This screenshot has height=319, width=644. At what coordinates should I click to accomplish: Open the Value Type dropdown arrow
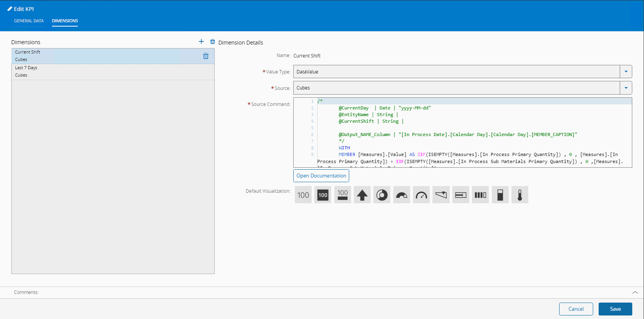[626, 72]
